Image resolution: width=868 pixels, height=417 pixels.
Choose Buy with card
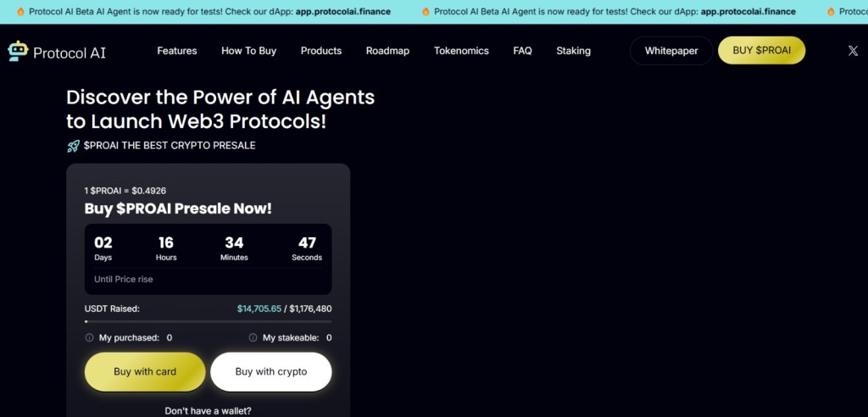pyautogui.click(x=145, y=371)
